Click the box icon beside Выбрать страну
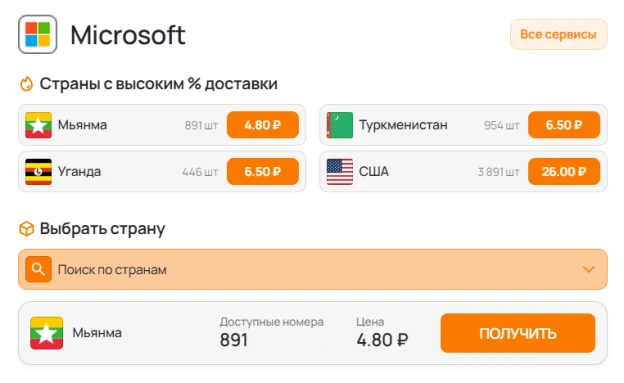The image size is (624, 383). coord(27,229)
